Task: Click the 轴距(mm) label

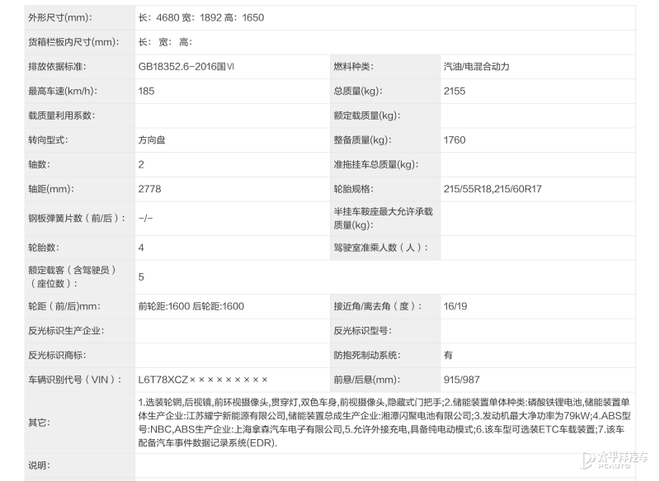Action: coord(51,189)
